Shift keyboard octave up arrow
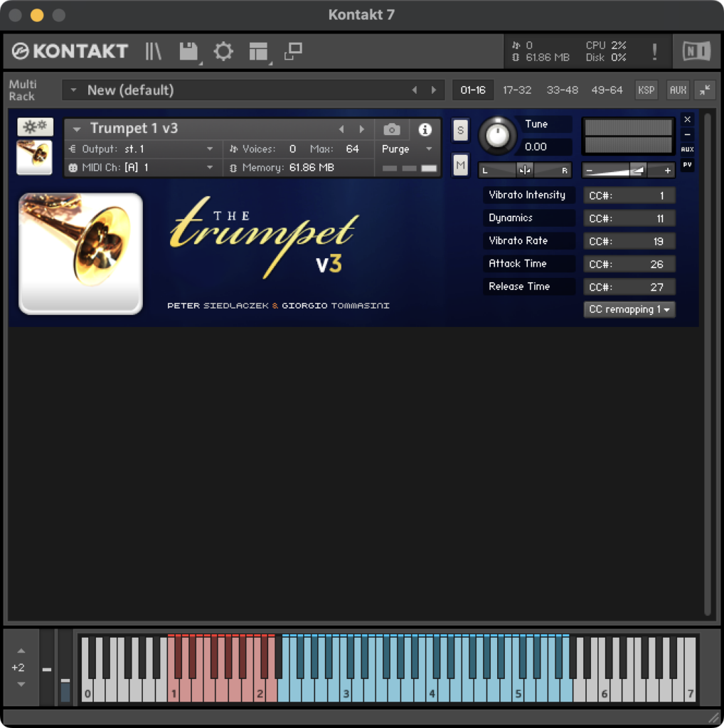The width and height of the screenshot is (724, 728). click(x=21, y=651)
